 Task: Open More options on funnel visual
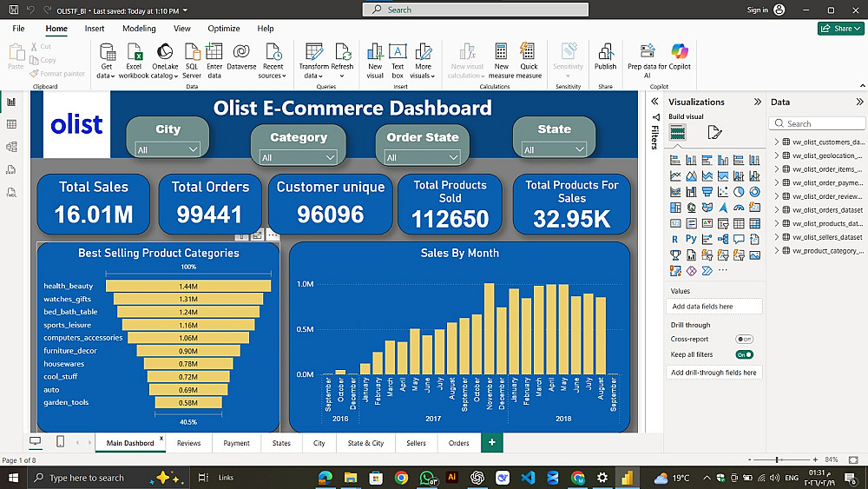click(x=273, y=235)
